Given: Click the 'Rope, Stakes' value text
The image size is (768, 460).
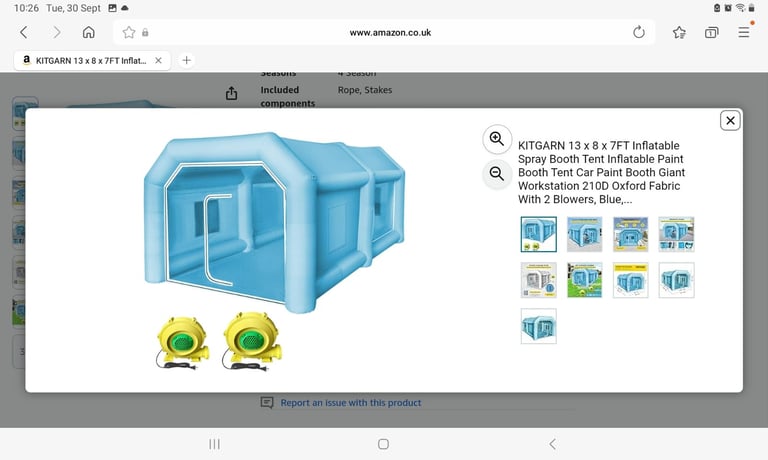Looking at the screenshot, I should coord(365,90).
